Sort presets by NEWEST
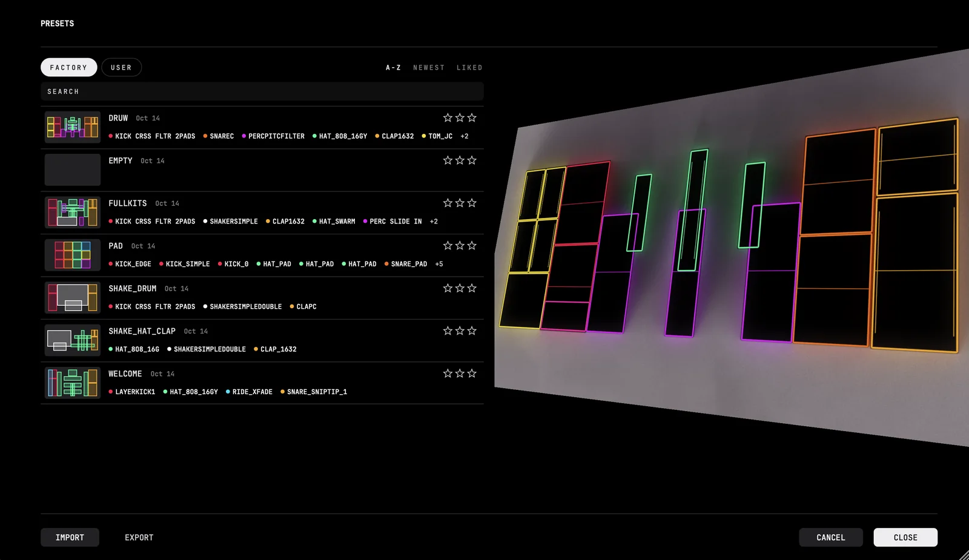969x560 pixels. click(x=429, y=68)
